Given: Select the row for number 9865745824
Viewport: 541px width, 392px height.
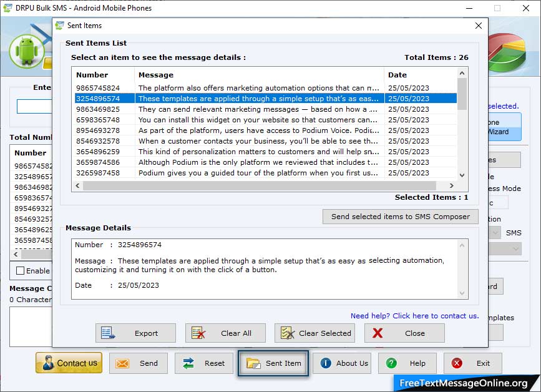Looking at the screenshot, I should tap(266, 88).
